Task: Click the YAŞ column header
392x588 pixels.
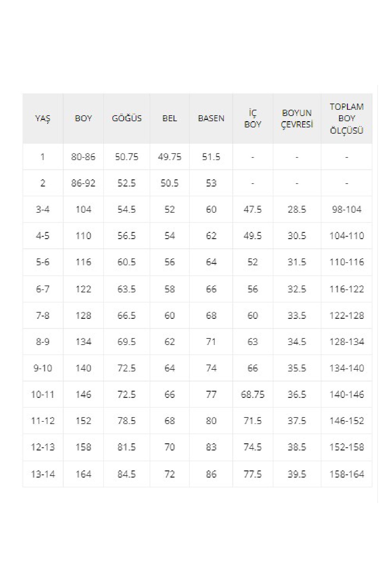Action: click(43, 119)
